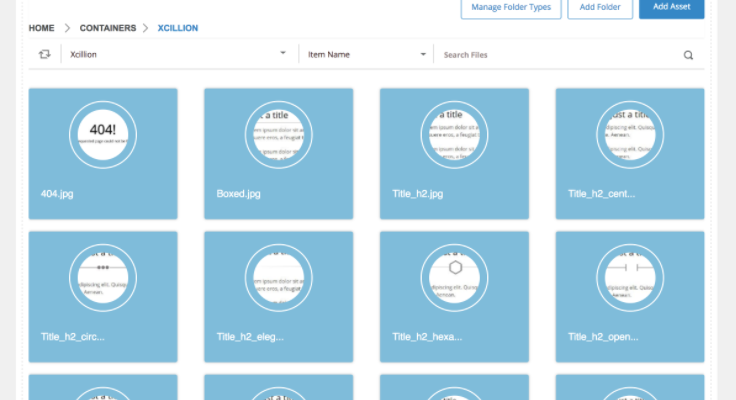Select the Title_h2_cent... file name
Viewport: 736px width, 400px height.
[601, 194]
